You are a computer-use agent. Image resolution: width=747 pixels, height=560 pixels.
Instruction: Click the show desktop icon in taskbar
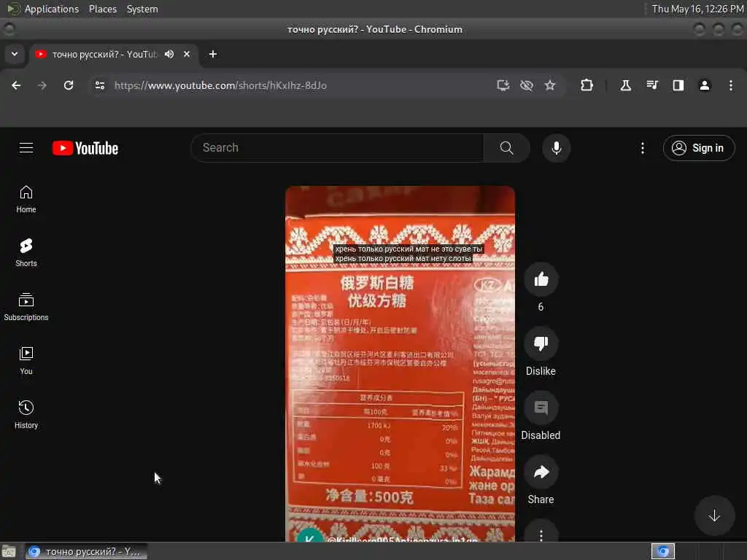(x=9, y=551)
